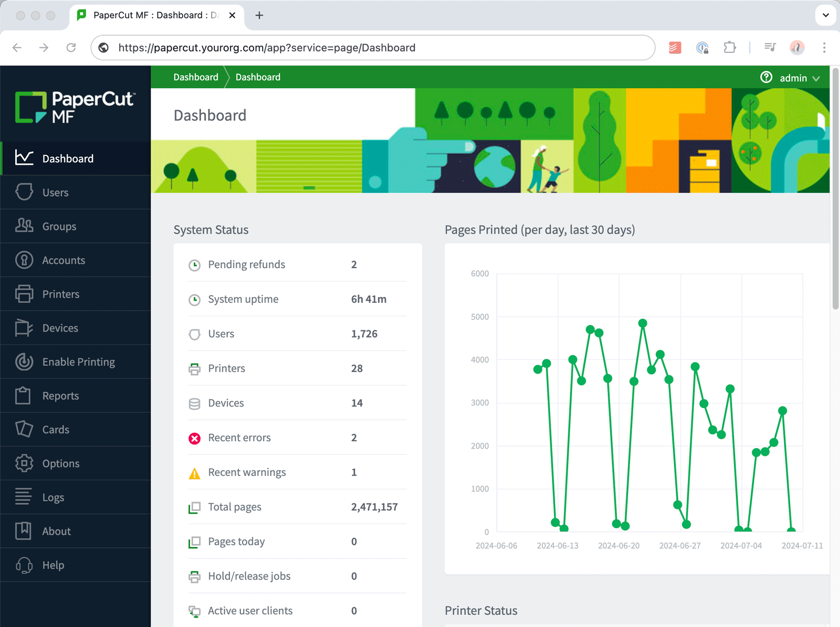840x627 pixels.
Task: Click the browser Back button
Action: coord(17,48)
